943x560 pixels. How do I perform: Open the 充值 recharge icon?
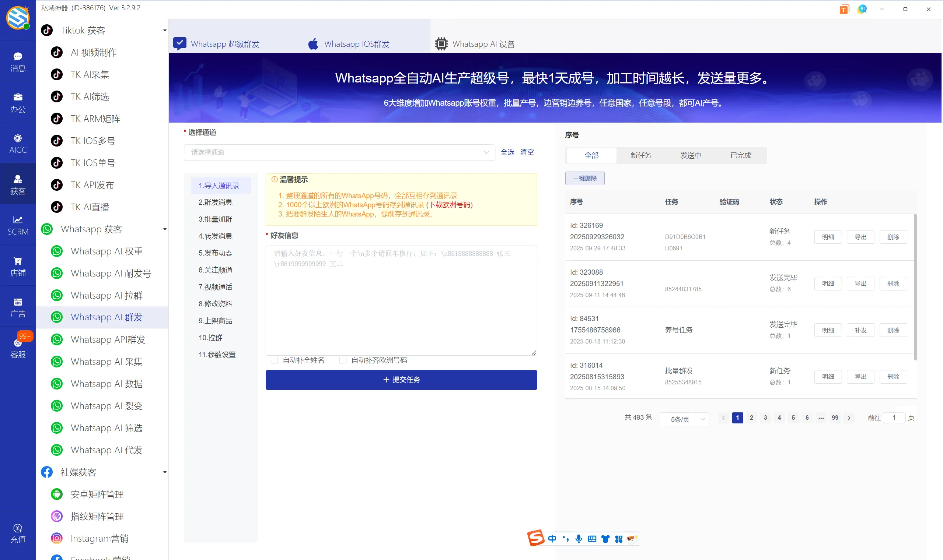tap(18, 532)
